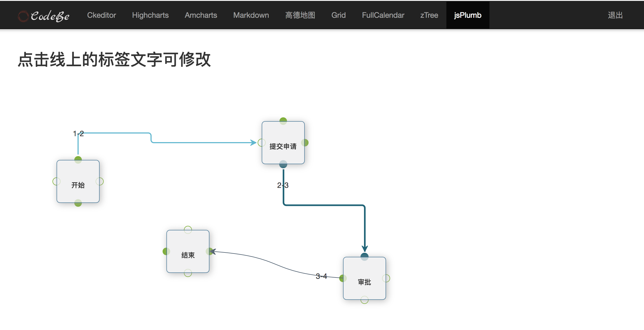The image size is (644, 330).
Task: Click the hollow bottom endpoint of 审批 node
Action: 364,300
